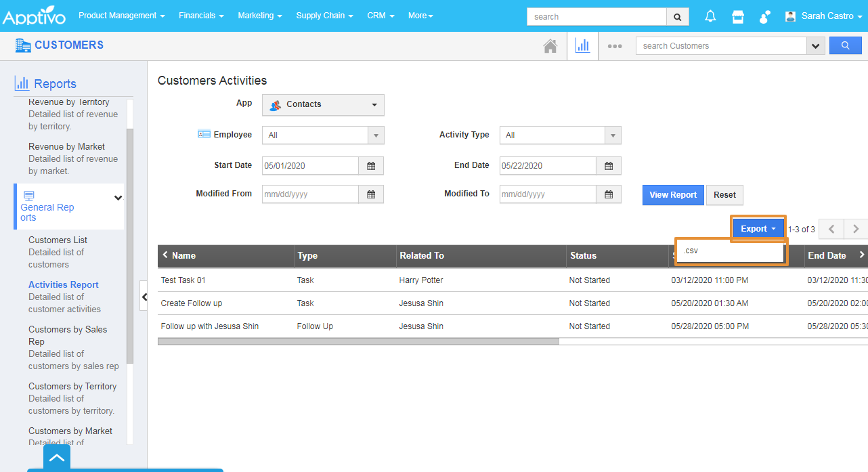Open the CRM menu
The height and width of the screenshot is (472, 868).
click(381, 16)
